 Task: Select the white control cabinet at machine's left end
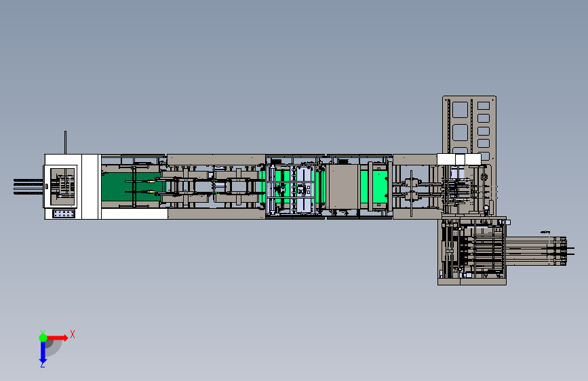pyautogui.click(x=73, y=186)
